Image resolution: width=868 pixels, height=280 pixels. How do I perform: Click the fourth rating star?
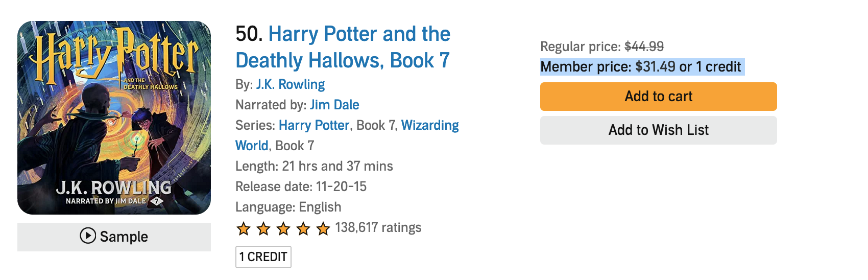[303, 228]
